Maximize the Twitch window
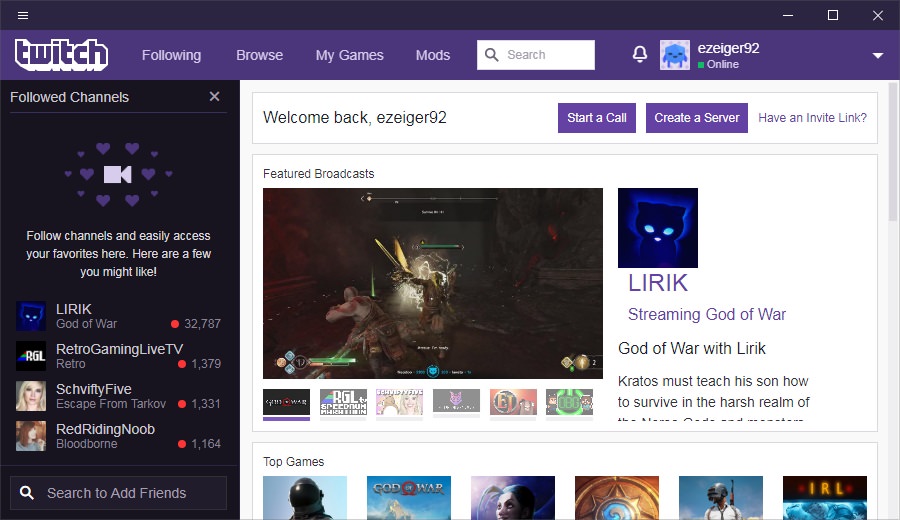900x520 pixels. (x=833, y=15)
